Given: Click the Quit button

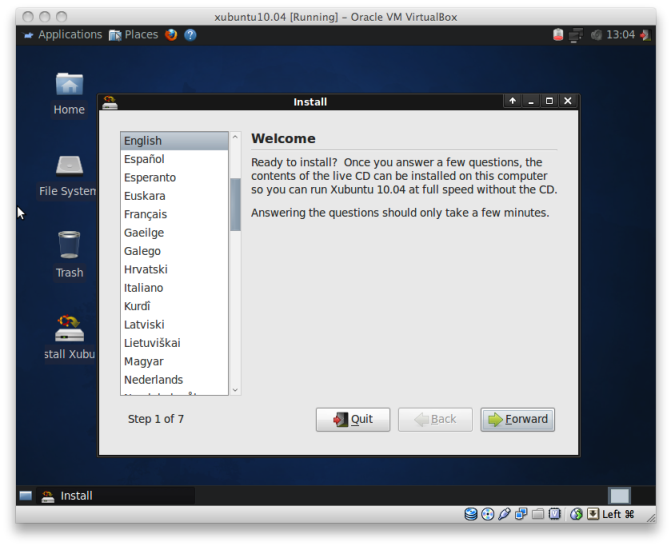Looking at the screenshot, I should [353, 419].
